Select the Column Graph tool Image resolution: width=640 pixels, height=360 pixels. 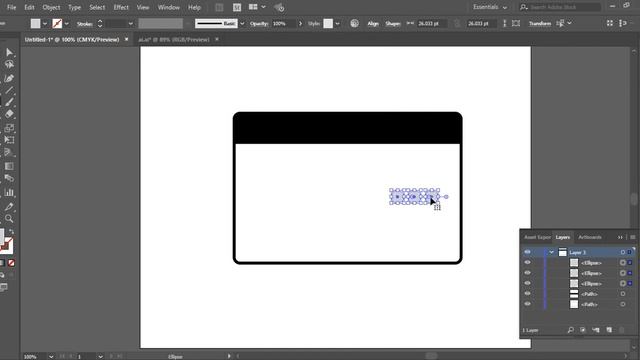pyautogui.click(x=9, y=192)
